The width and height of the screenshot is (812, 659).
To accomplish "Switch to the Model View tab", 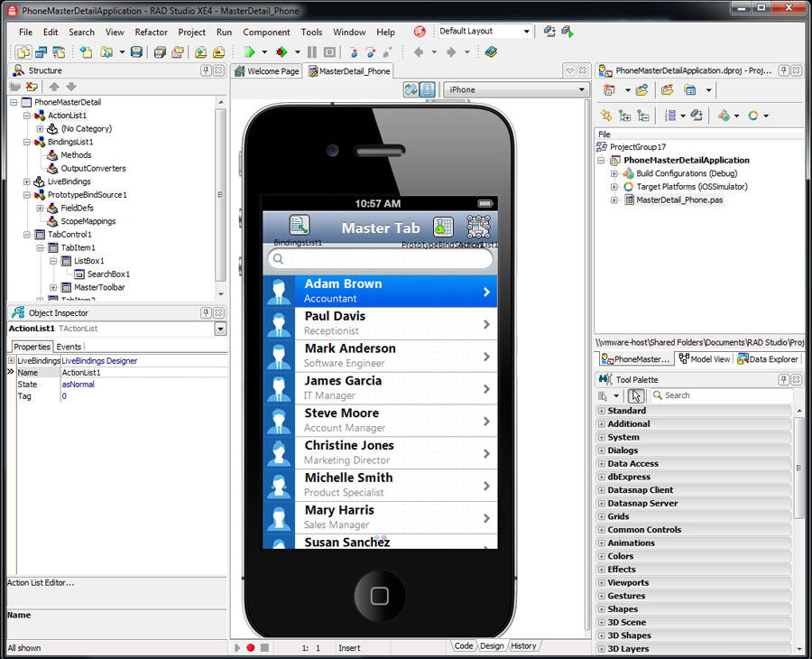I will point(705,359).
